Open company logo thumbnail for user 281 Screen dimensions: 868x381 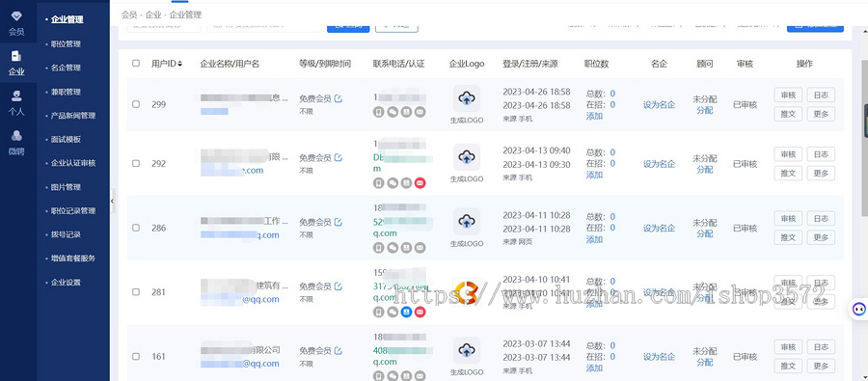467,292
